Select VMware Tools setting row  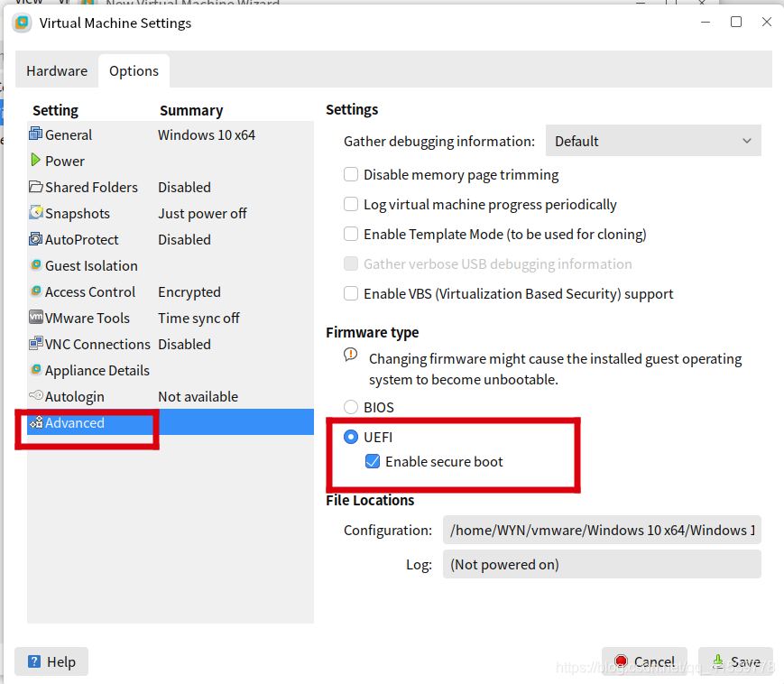point(171,318)
